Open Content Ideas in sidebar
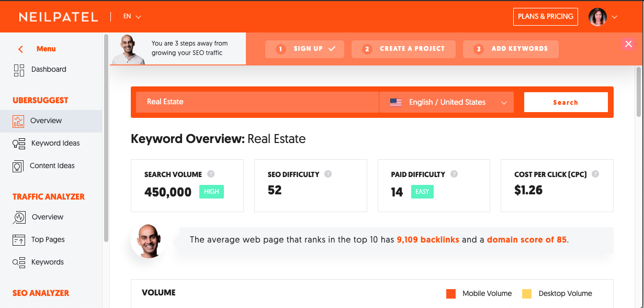Image resolution: width=644 pixels, height=308 pixels. [51, 166]
